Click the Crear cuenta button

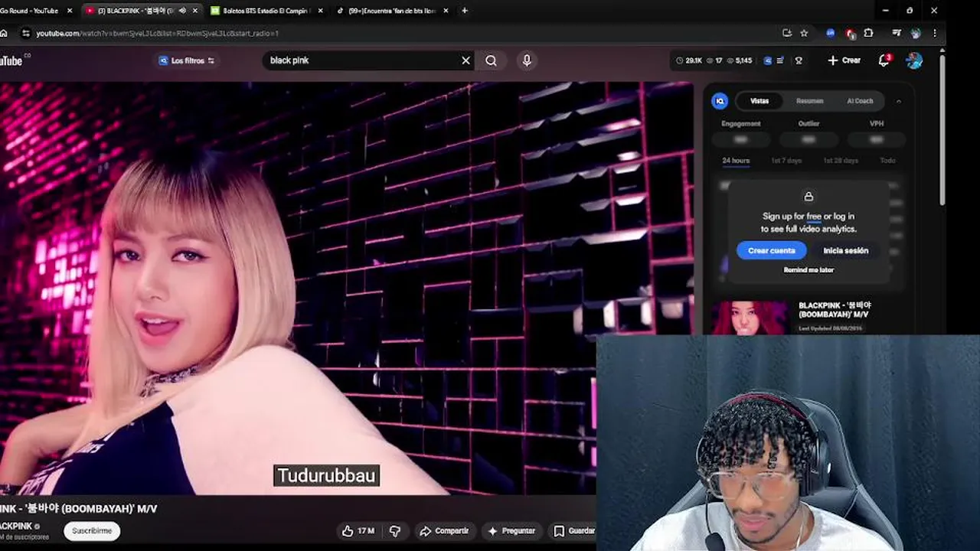pyautogui.click(x=771, y=250)
